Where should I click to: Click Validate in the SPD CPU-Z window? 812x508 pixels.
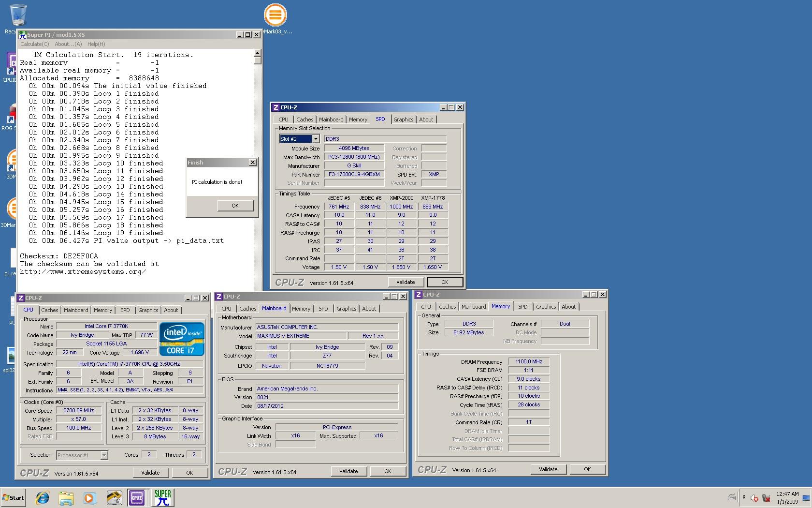click(x=406, y=282)
